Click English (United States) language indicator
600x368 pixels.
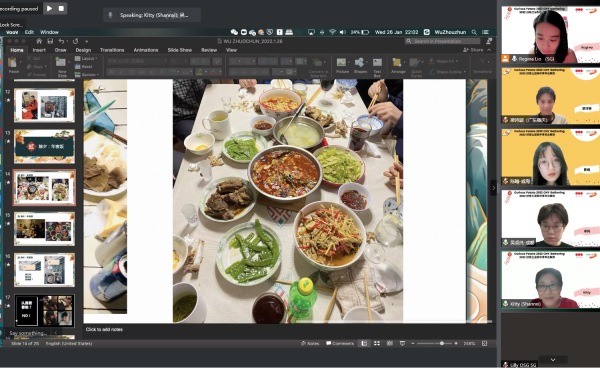69,344
